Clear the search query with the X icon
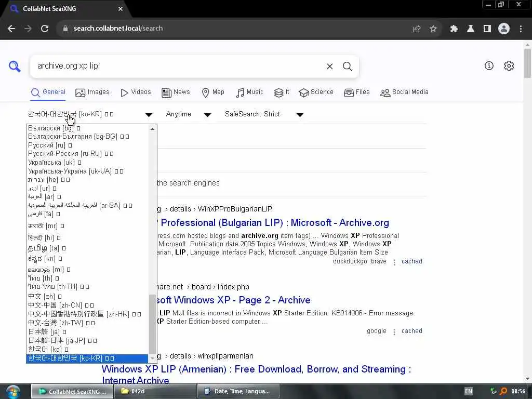Viewport: 532px width, 399px height. click(329, 66)
